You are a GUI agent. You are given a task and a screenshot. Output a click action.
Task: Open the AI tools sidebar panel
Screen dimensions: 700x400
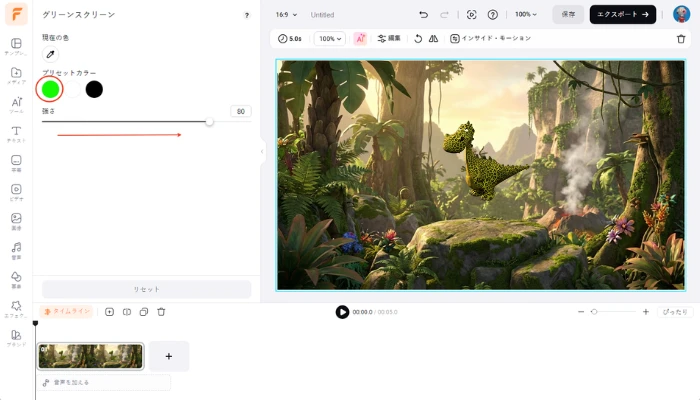tap(16, 104)
